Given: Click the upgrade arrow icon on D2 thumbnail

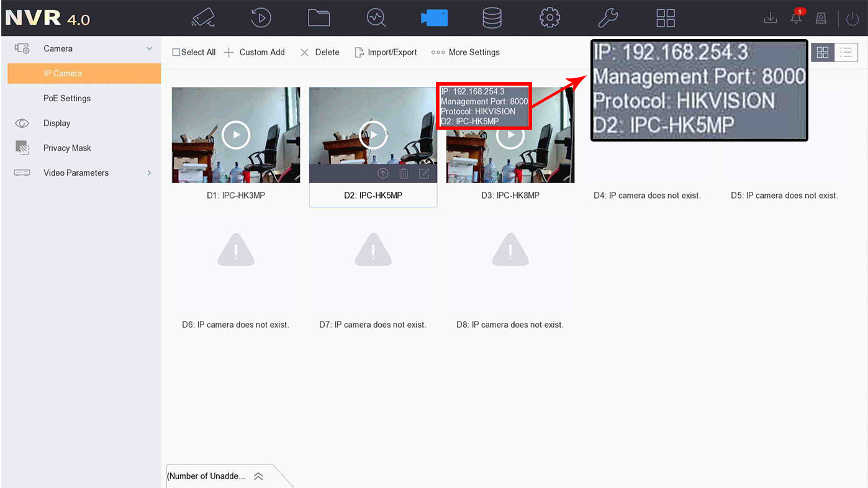Looking at the screenshot, I should click(x=383, y=174).
